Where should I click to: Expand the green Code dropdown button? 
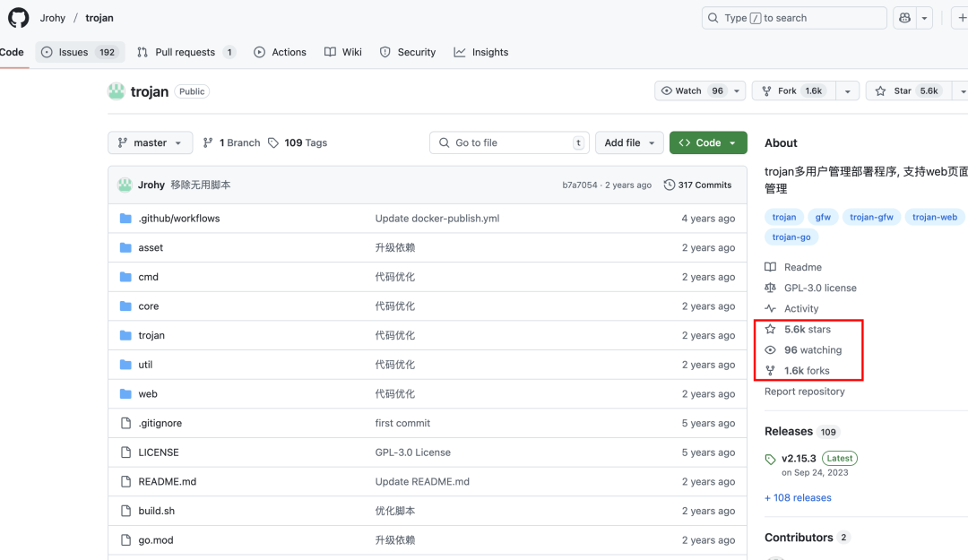[x=708, y=142]
